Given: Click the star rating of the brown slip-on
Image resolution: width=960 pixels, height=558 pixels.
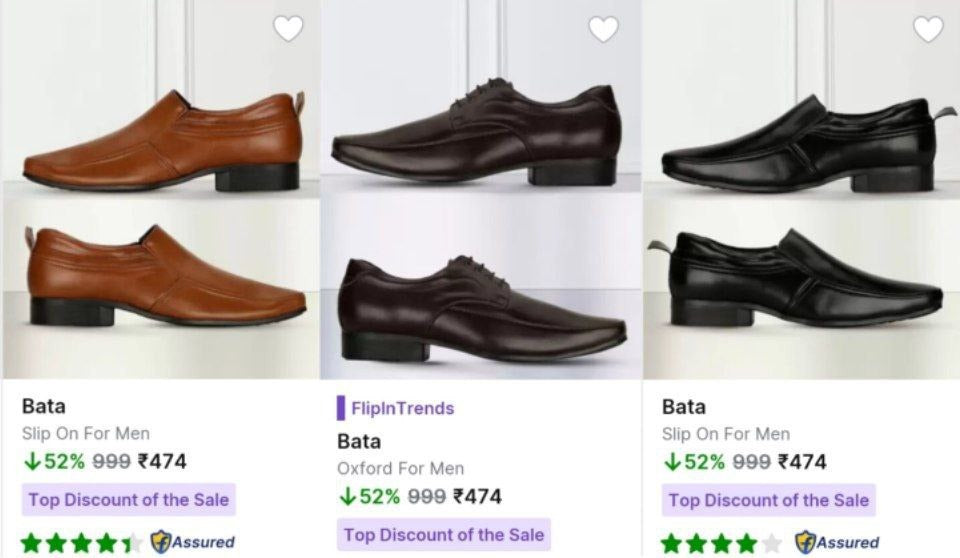Looking at the screenshot, I should tap(80, 543).
